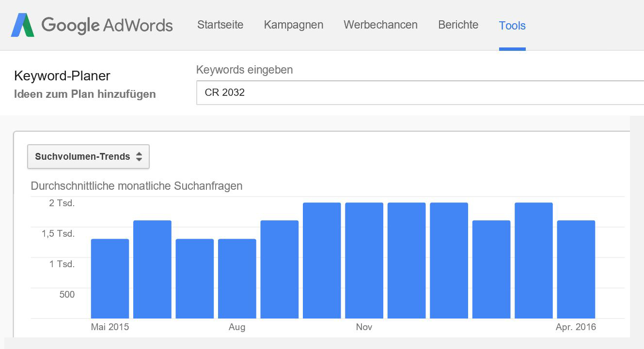Select the July 2015 chart bar

(x=195, y=278)
